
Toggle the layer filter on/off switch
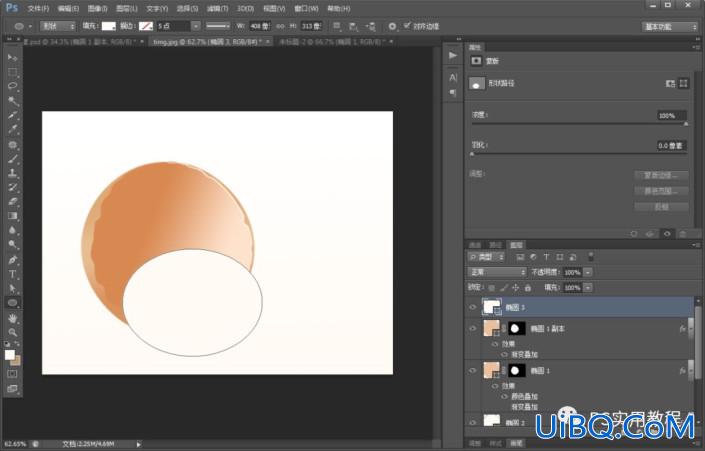click(591, 257)
